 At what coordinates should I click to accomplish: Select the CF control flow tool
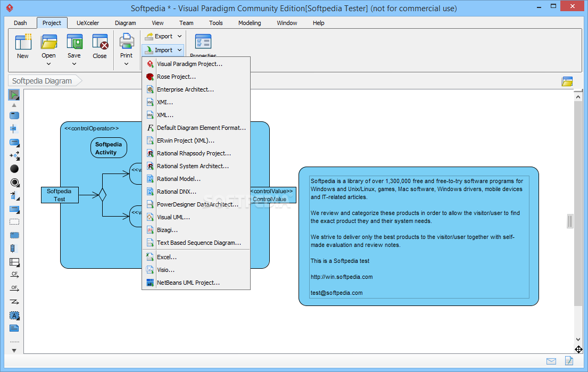coord(14,275)
